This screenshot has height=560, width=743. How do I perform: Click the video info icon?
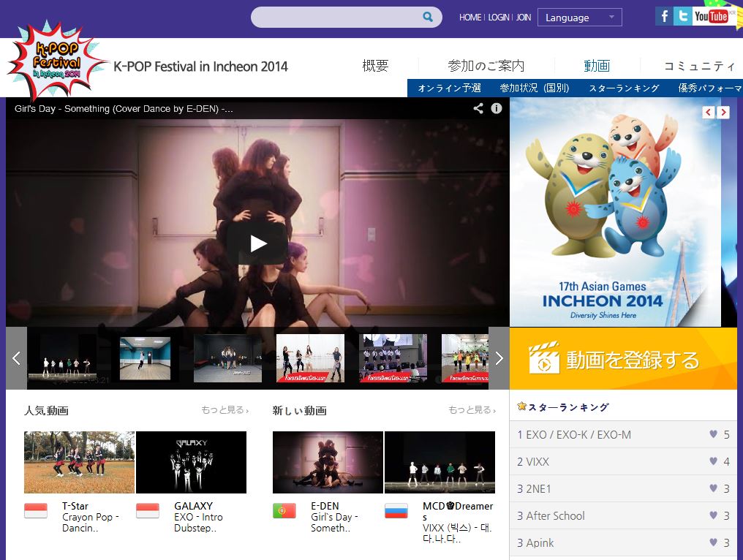[x=496, y=108]
